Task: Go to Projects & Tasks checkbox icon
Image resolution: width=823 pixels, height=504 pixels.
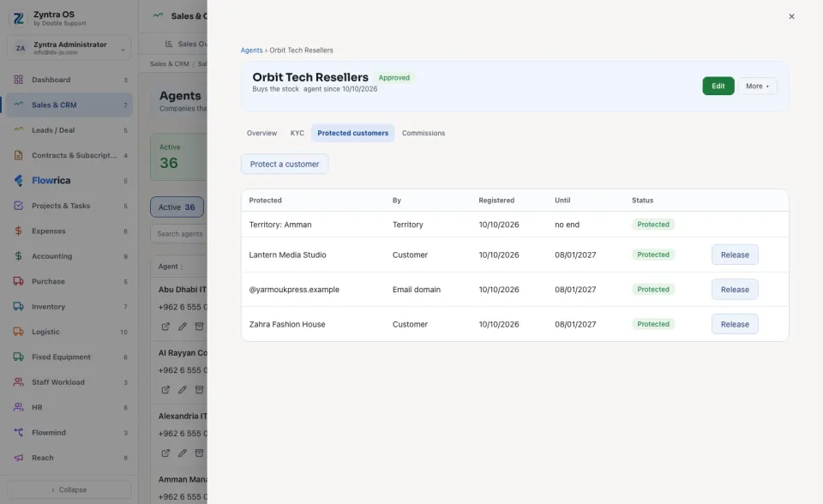Action: click(18, 206)
